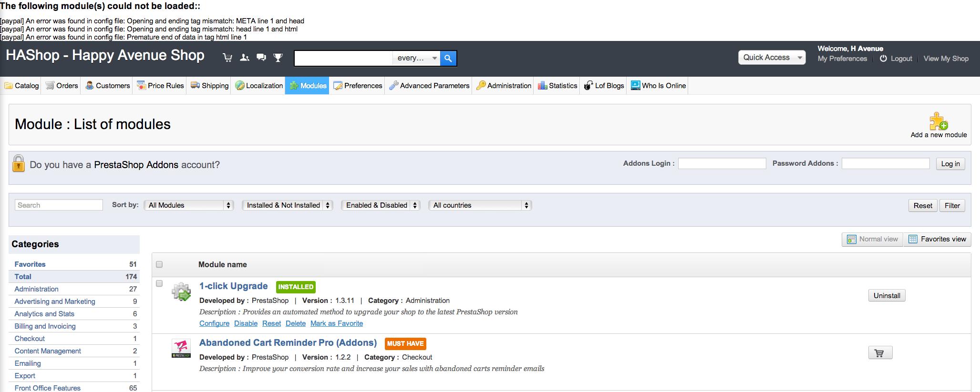Click the Abandoned Cart Reminder module logo
The image size is (980, 392).
(181, 348)
